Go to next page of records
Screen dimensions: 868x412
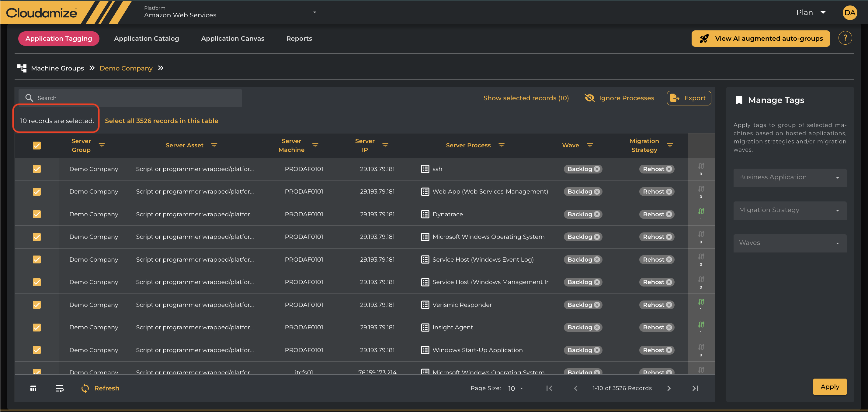click(x=669, y=388)
